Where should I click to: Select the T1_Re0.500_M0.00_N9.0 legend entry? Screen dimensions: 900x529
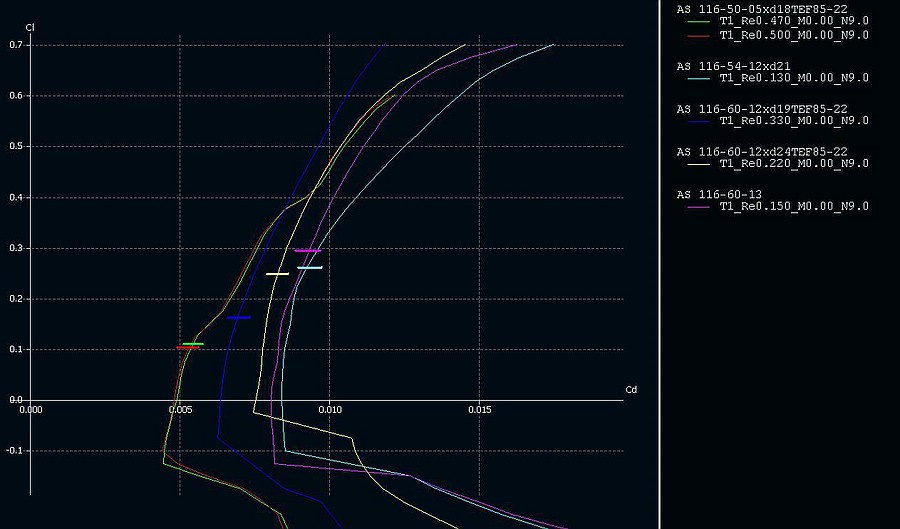[794, 35]
